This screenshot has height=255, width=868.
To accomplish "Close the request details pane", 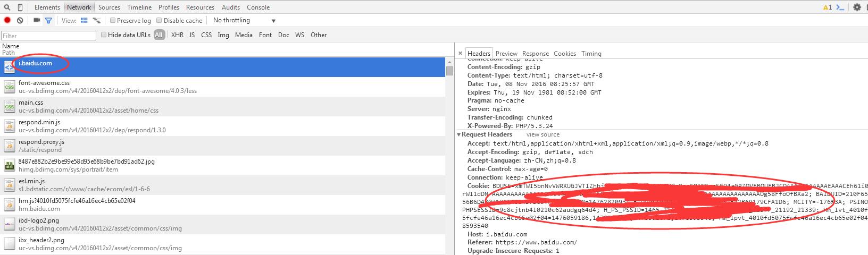I will tap(460, 54).
